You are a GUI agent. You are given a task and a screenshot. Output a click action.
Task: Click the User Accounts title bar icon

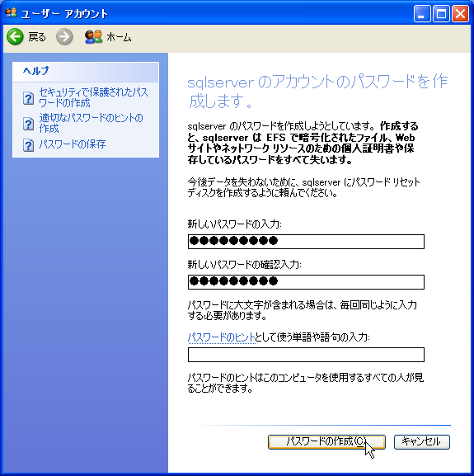point(11,12)
